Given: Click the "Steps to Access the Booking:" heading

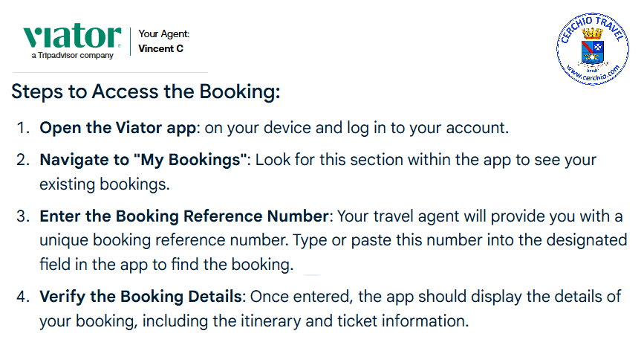Looking at the screenshot, I should (x=146, y=92).
